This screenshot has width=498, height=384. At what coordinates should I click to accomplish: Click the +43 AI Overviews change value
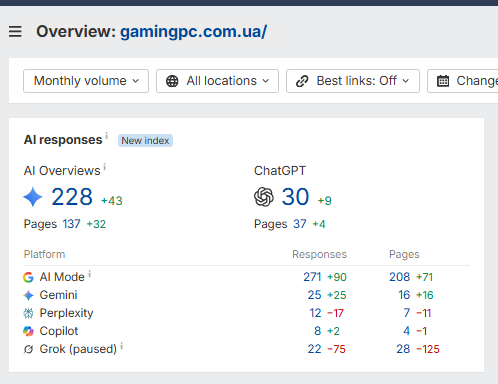(112, 201)
